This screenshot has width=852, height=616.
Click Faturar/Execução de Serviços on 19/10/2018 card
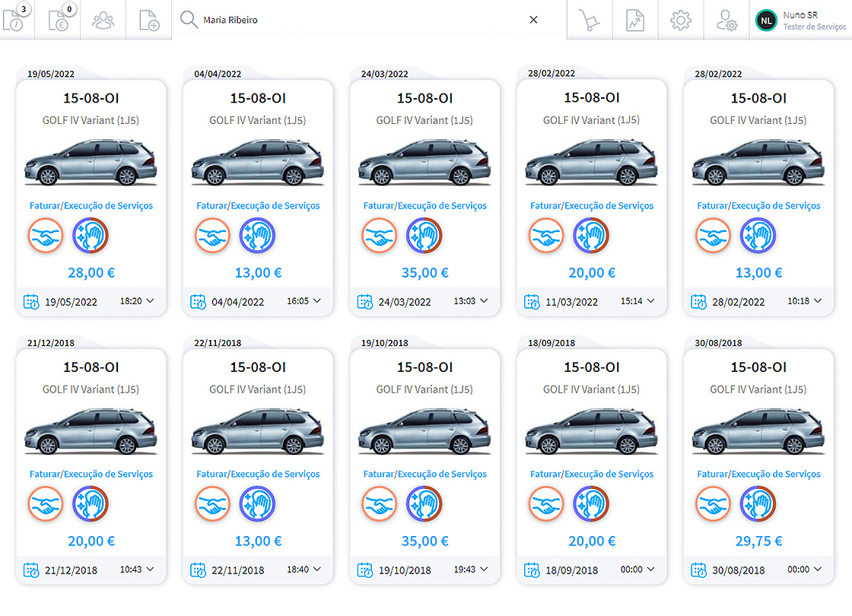click(424, 475)
